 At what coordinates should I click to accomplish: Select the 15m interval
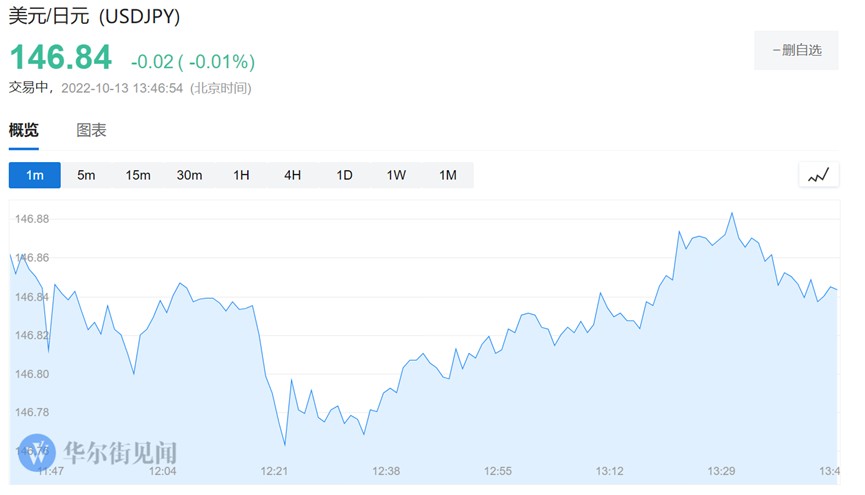138,175
